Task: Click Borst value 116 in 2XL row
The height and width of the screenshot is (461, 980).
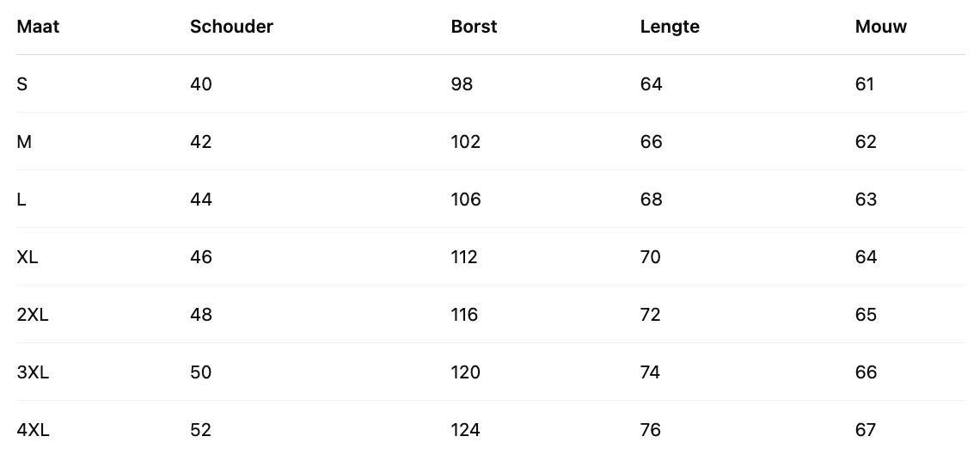Action: tap(464, 315)
